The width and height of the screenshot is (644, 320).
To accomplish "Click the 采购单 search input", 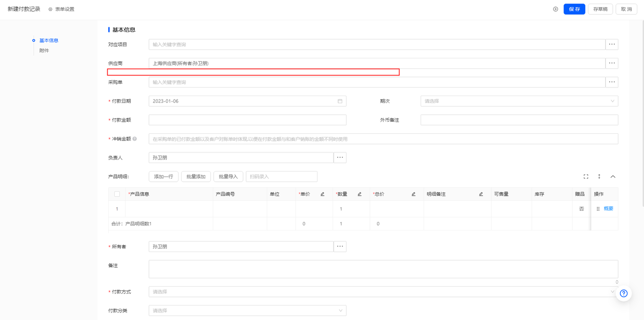I will click(x=377, y=82).
